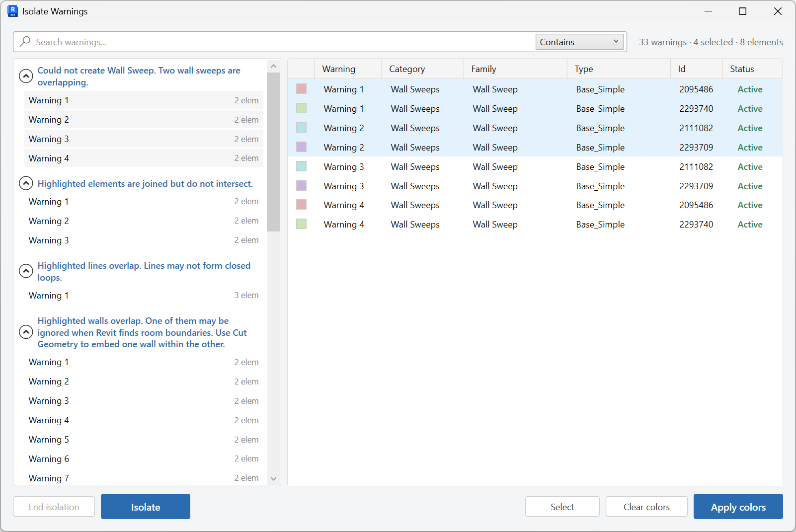The width and height of the screenshot is (796, 532).
Task: Sort by the Type column header
Action: [x=619, y=69]
